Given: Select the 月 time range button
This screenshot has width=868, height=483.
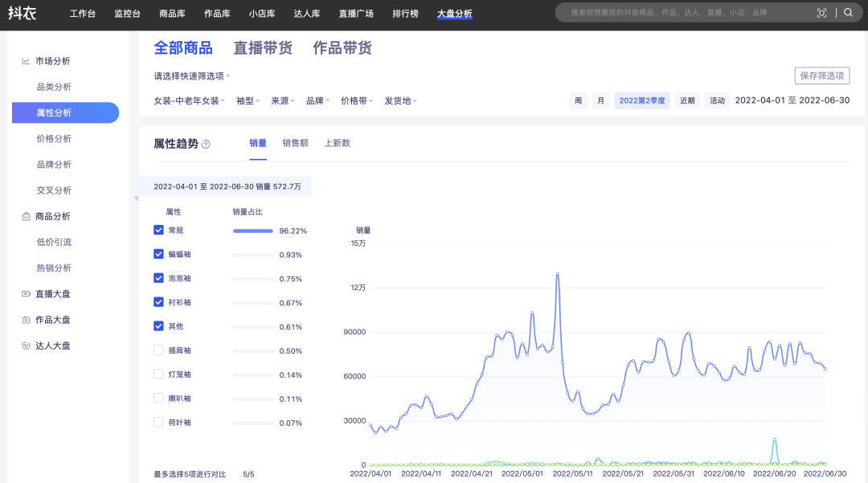Looking at the screenshot, I should (x=600, y=101).
